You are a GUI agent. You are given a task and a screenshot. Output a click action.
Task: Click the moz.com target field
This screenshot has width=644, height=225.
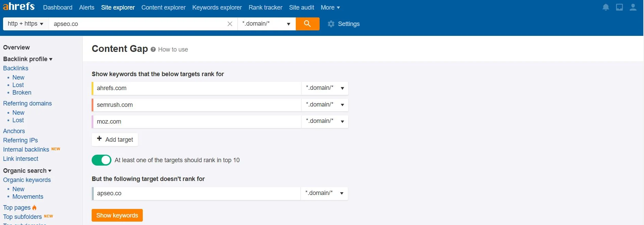pyautogui.click(x=197, y=121)
